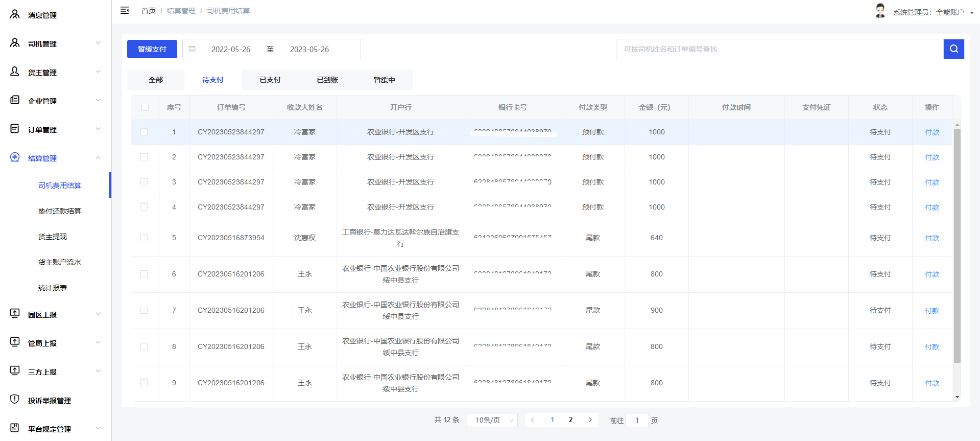980x441 pixels.
Task: Click the table vertical scrollbar thumb
Action: [957, 245]
